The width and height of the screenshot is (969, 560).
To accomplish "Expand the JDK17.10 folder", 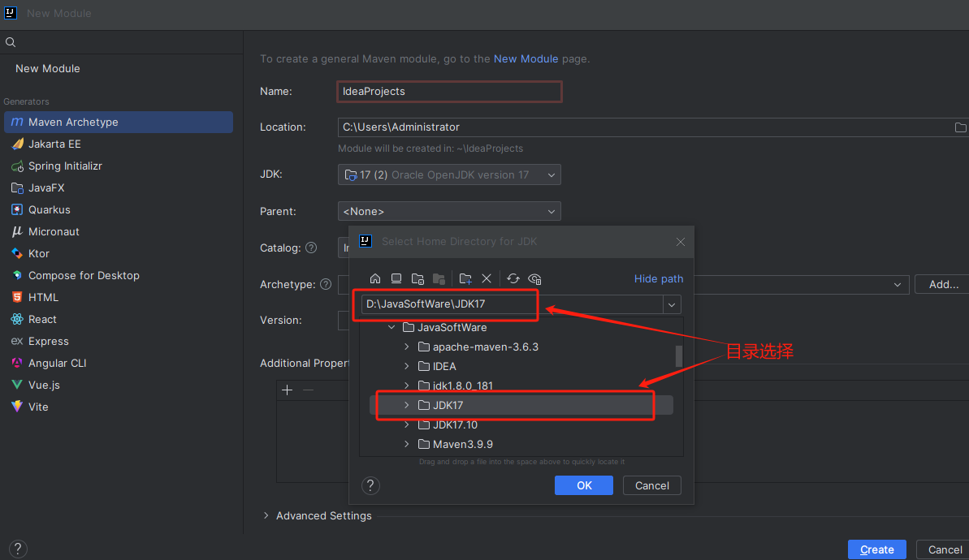I will 407,424.
